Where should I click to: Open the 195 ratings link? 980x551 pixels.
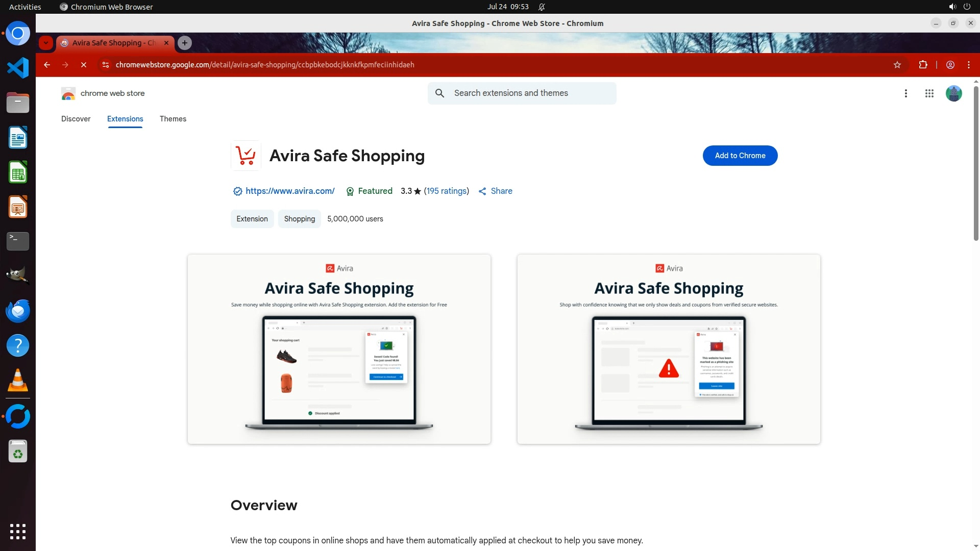click(x=447, y=191)
